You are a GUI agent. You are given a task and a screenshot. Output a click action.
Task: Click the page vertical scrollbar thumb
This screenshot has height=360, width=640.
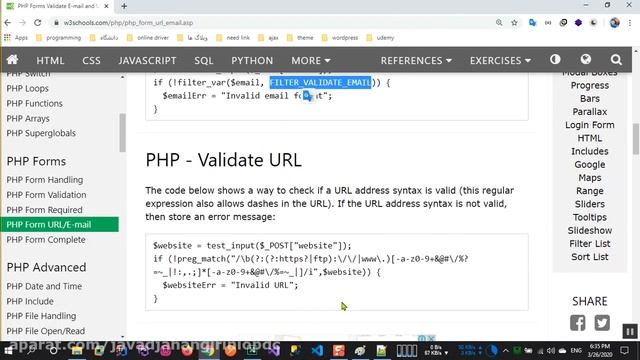[636, 139]
